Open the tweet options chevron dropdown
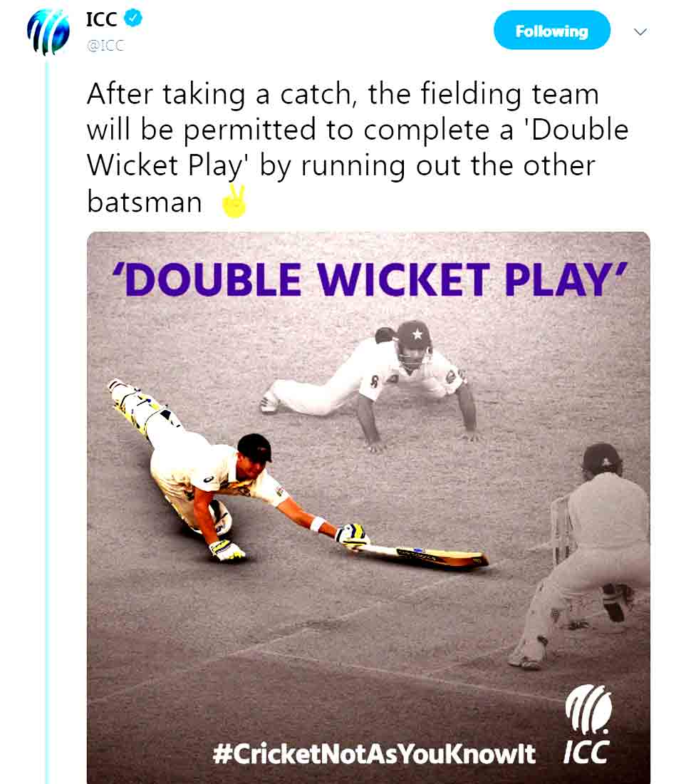Image resolution: width=691 pixels, height=784 pixels. [640, 31]
